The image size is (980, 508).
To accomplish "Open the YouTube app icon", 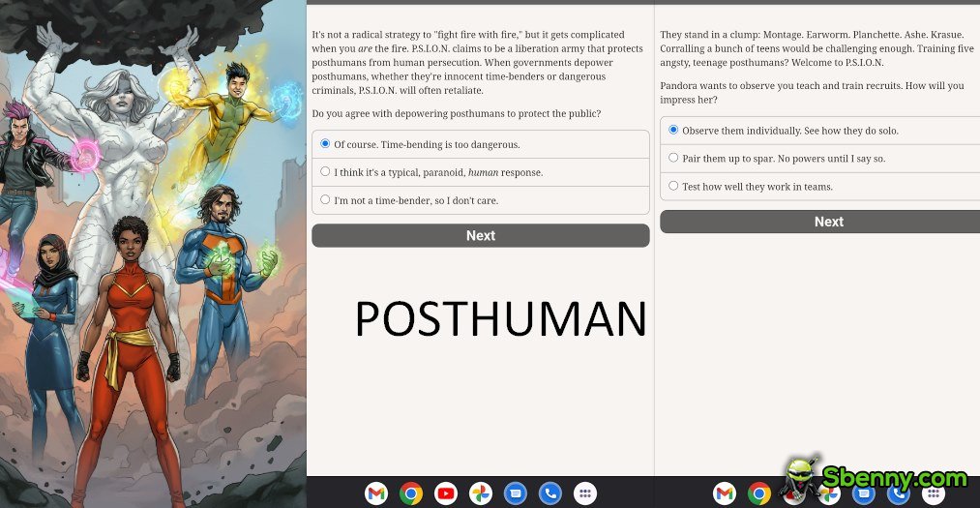I will [446, 493].
